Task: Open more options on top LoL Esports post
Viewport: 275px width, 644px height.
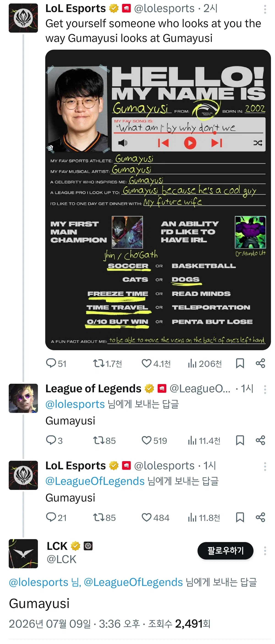Action: coord(265,9)
